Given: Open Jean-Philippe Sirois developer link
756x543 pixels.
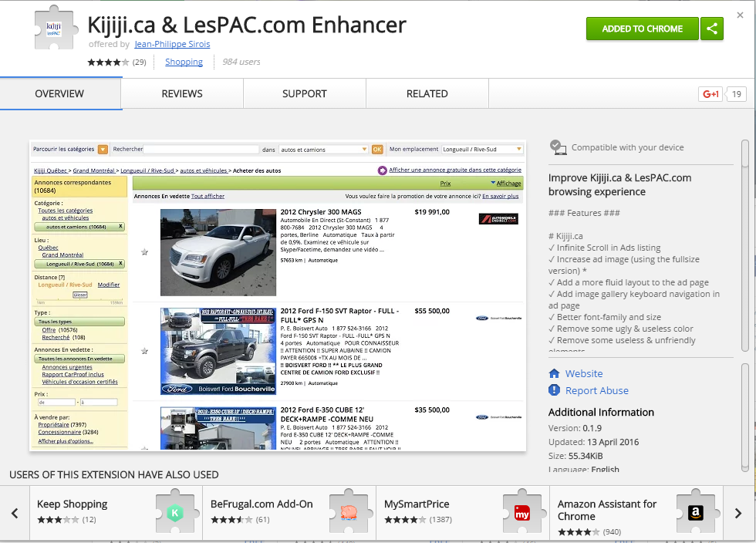Looking at the screenshot, I should click(x=172, y=45).
